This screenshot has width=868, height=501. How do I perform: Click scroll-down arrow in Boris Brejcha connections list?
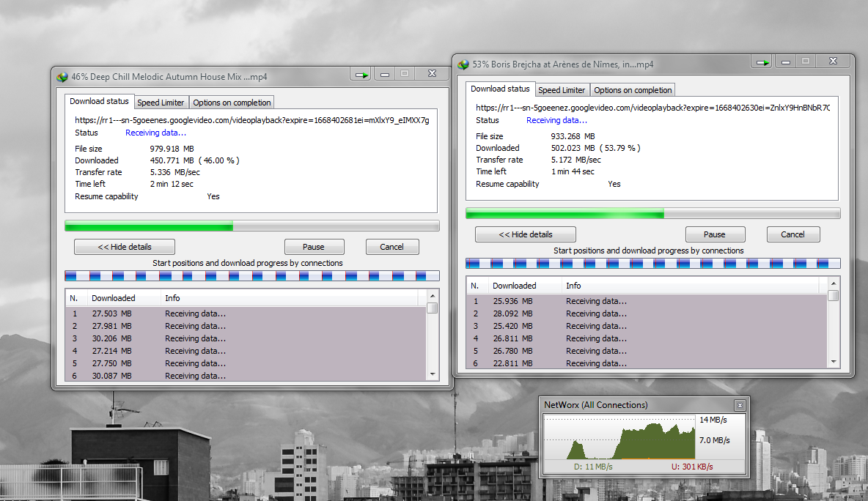(833, 362)
